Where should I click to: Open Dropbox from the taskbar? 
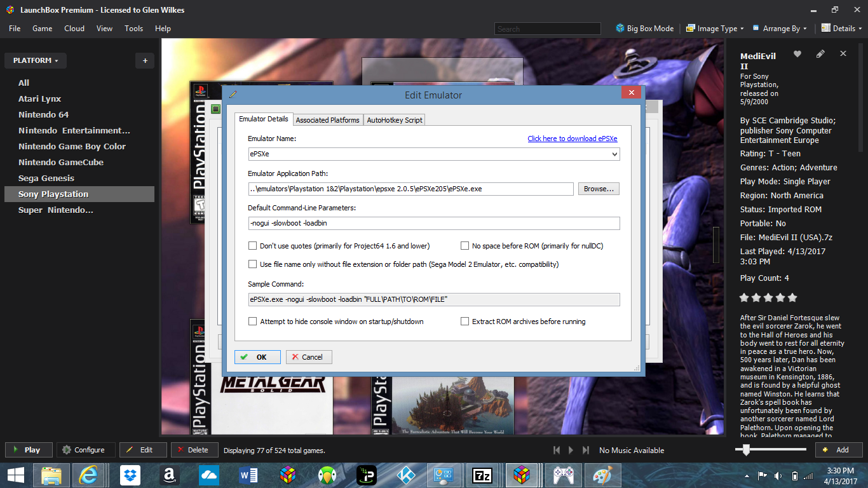(131, 475)
